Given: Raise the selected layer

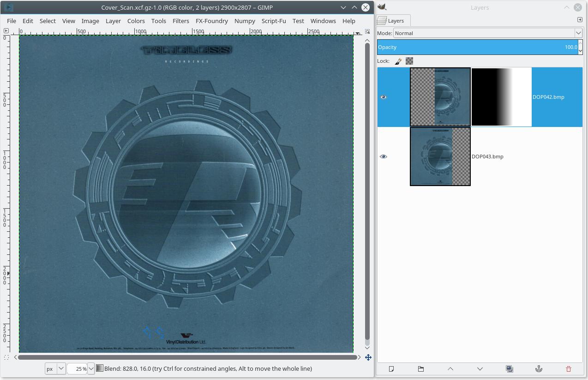Looking at the screenshot, I should 450,369.
